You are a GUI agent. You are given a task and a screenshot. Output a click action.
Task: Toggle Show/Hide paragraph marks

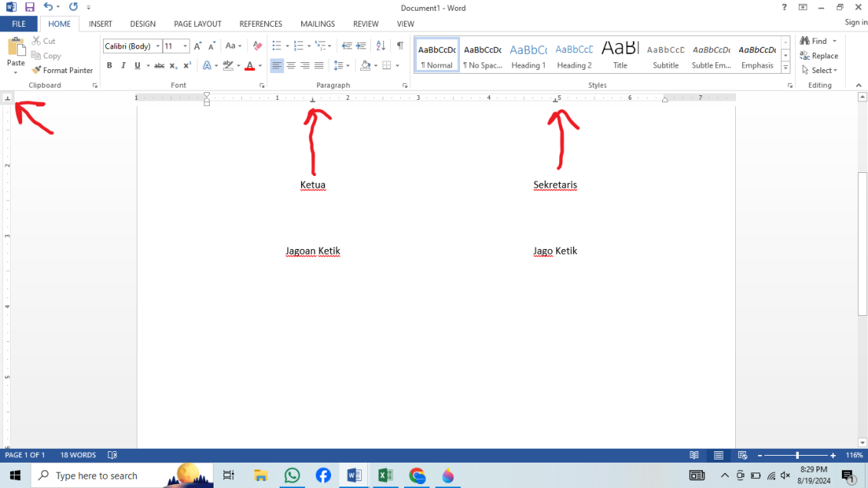[x=399, y=45]
